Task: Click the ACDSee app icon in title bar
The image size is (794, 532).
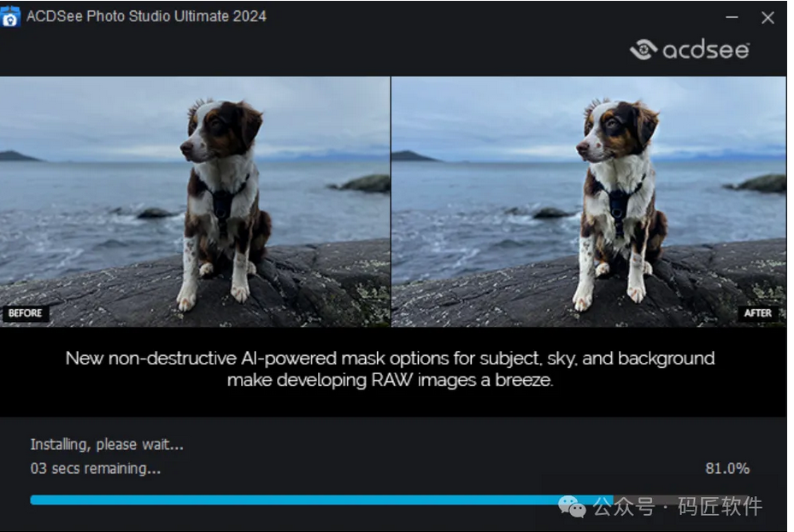Action: (10, 17)
